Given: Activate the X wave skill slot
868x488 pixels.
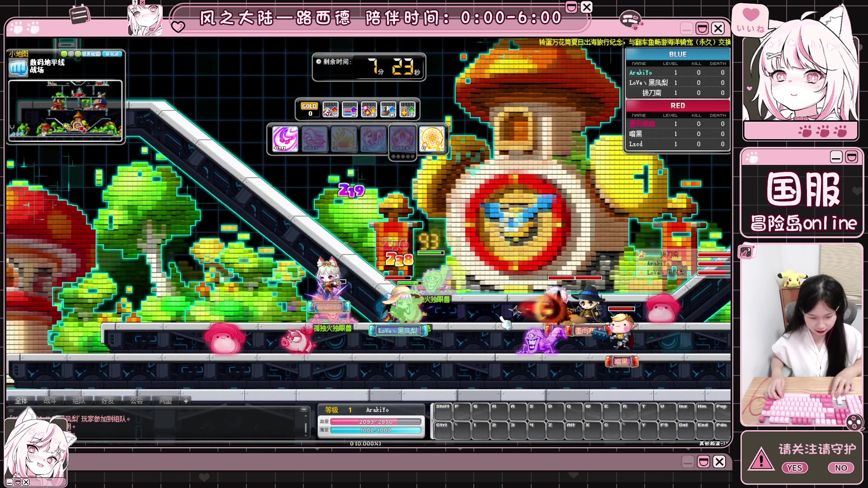Looking at the screenshot, I should (373, 138).
